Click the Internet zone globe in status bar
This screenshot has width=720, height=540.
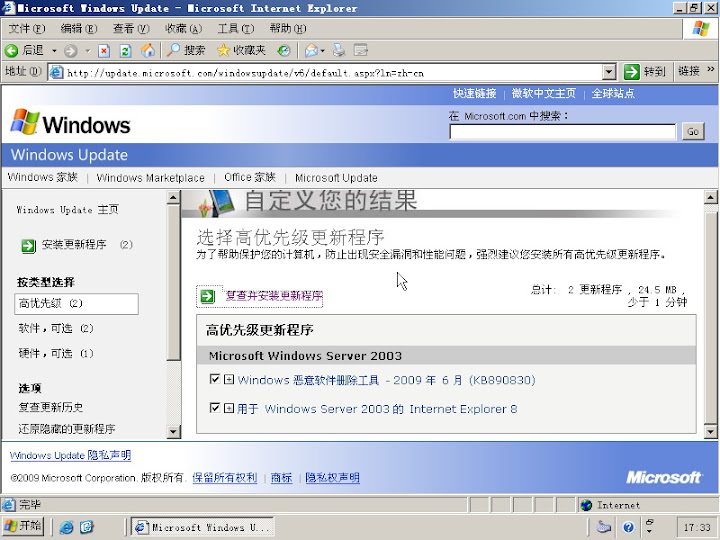click(586, 506)
